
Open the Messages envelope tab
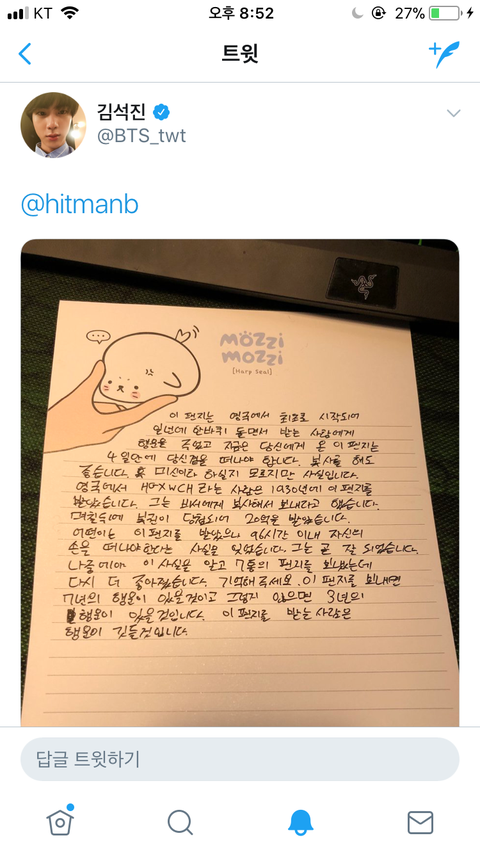click(x=420, y=822)
